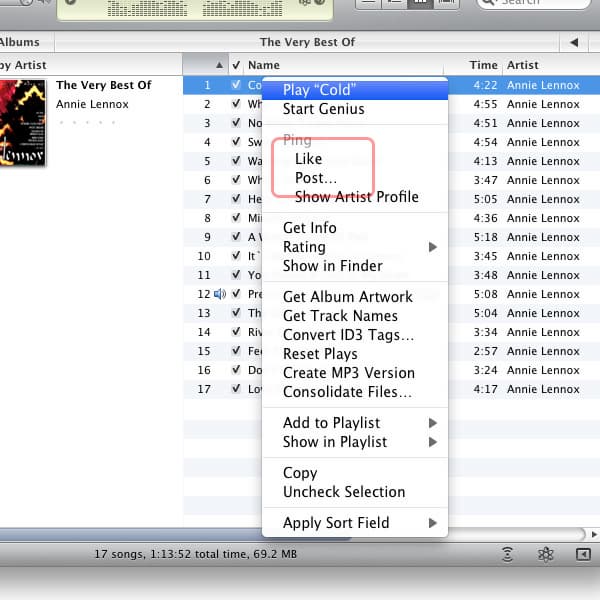The width and height of the screenshot is (600, 600).
Task: Toggle the iTunes sidebar panel icon
Action: (x=583, y=554)
